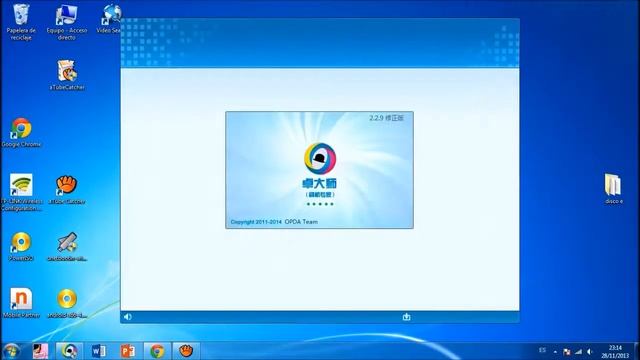Open PowerPoint from the taskbar

click(x=128, y=351)
